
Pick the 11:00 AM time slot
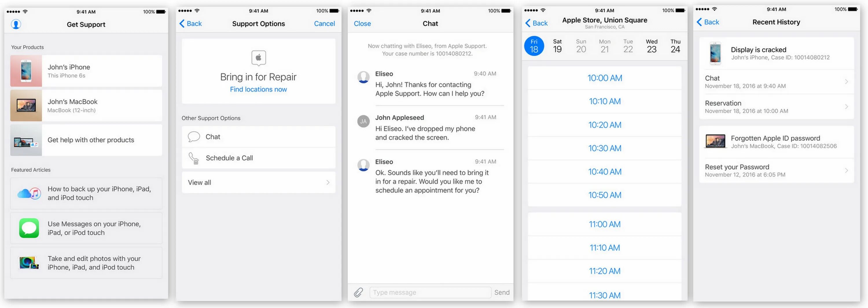click(x=604, y=224)
